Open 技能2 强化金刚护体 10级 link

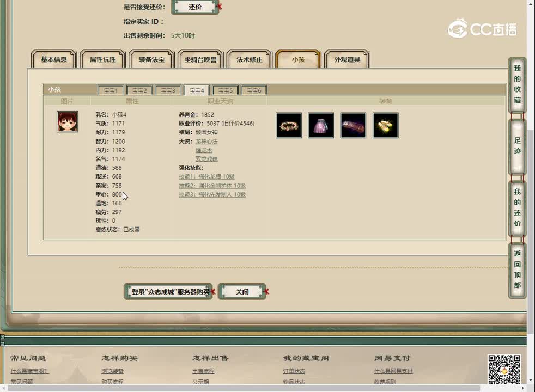[x=212, y=186]
